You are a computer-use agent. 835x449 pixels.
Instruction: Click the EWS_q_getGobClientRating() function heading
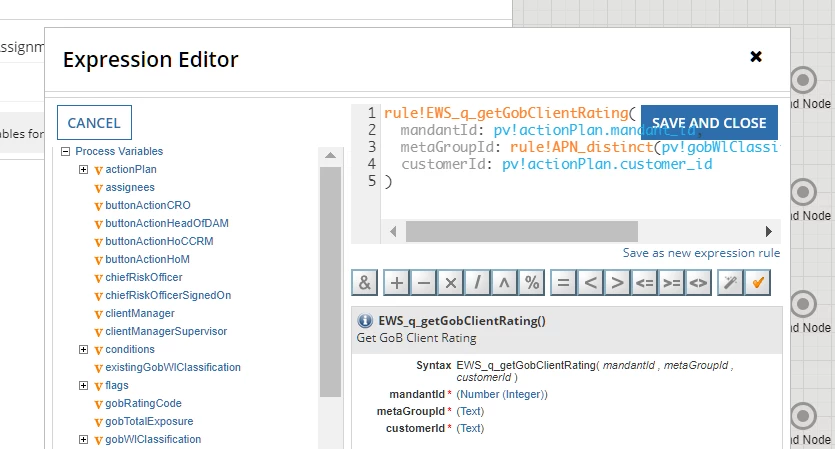click(462, 321)
